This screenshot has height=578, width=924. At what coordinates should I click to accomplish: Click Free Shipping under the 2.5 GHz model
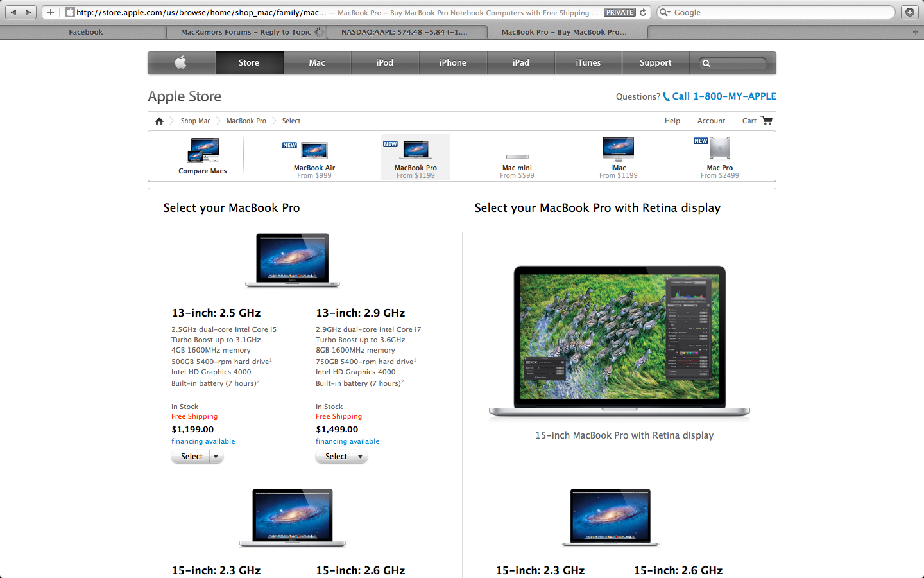(x=194, y=416)
